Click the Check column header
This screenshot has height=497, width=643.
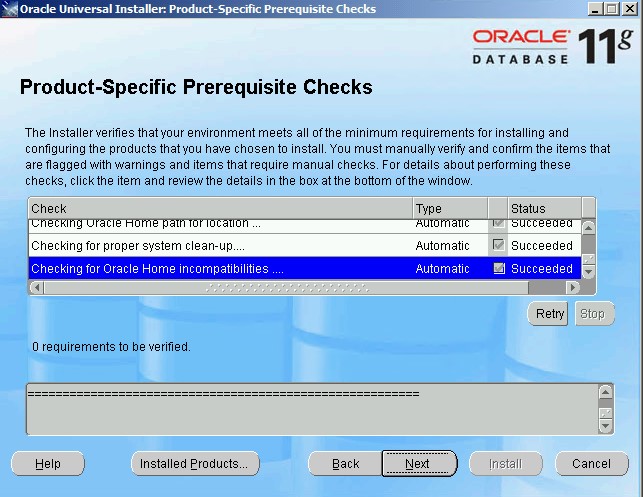(220, 208)
